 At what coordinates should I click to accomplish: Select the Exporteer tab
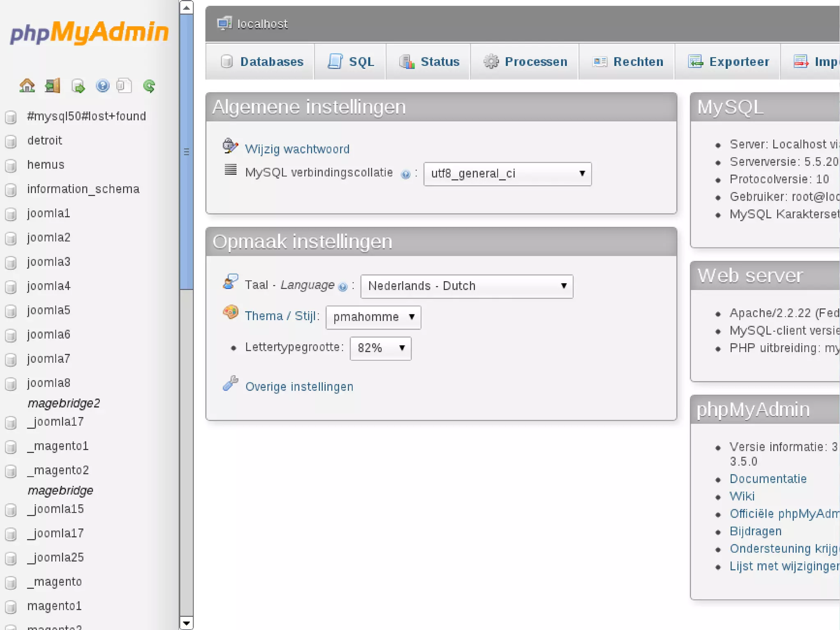pyautogui.click(x=728, y=62)
